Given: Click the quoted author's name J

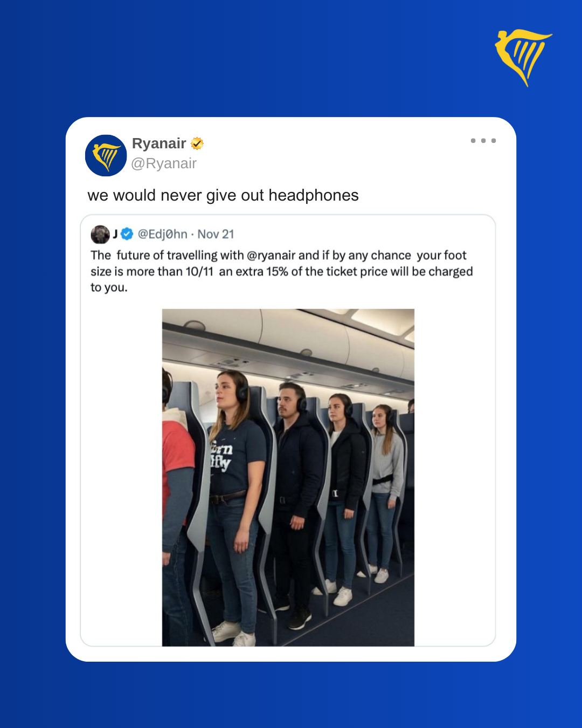Looking at the screenshot, I should pos(115,234).
